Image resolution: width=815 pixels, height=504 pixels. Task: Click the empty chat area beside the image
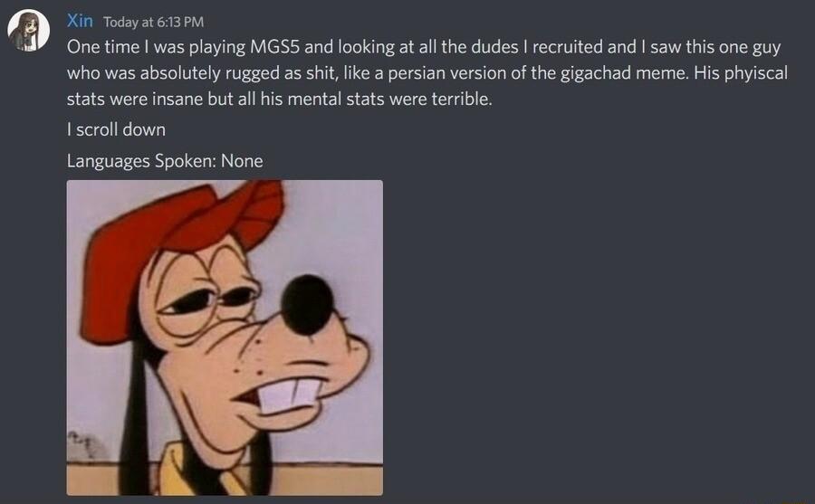click(x=598, y=338)
